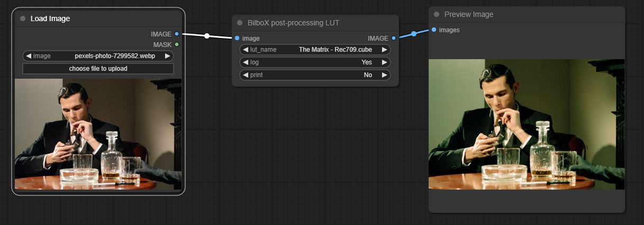Click the midpoint dot on the blue link

(414, 33)
